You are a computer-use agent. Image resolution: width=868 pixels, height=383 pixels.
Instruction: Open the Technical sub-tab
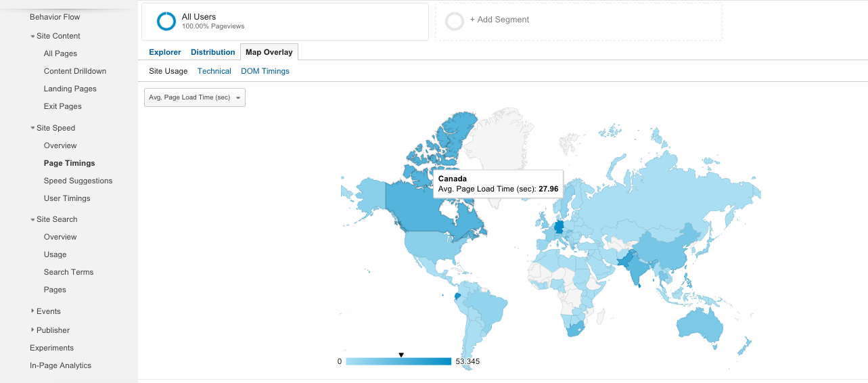tap(214, 71)
